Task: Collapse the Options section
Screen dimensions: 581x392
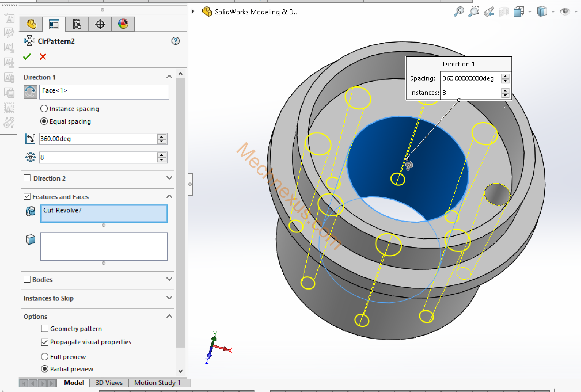Action: [169, 316]
